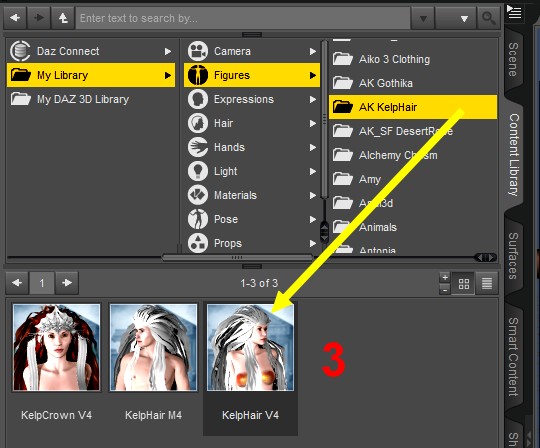
Task: Open the AK Gothika folder
Action: (413, 83)
